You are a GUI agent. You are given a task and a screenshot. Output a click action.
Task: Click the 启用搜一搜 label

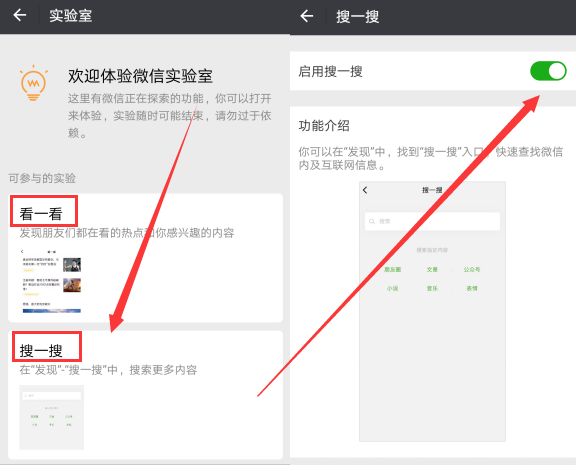[330, 71]
